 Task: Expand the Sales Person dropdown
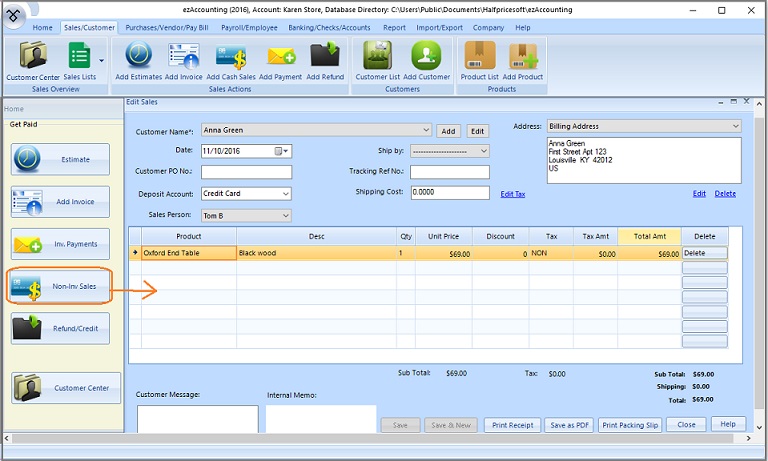(x=285, y=216)
